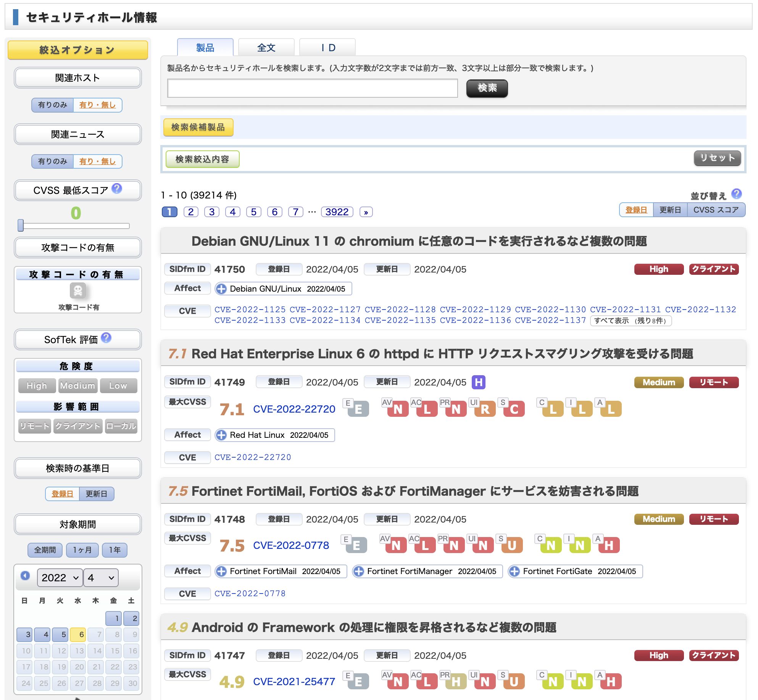
Task: Expand Fortinet FortiGate affect plus icon
Action: 514,571
